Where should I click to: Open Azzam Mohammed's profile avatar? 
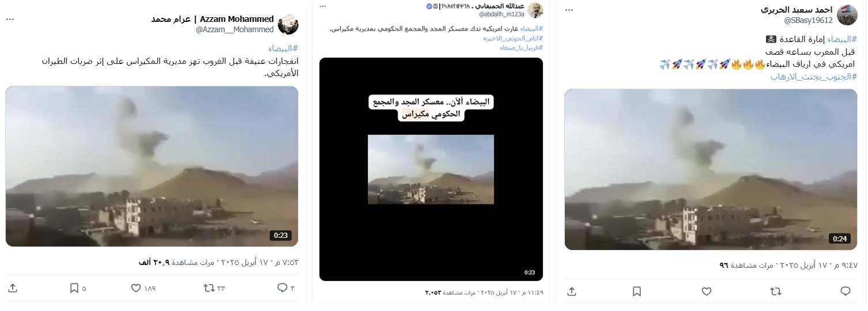(x=288, y=24)
